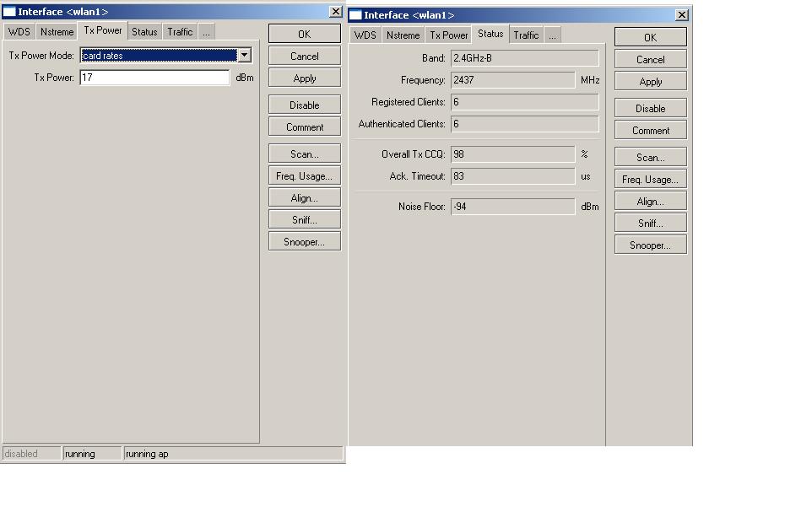
Task: Open WDS tab in right wlan1 window
Action: (x=365, y=35)
